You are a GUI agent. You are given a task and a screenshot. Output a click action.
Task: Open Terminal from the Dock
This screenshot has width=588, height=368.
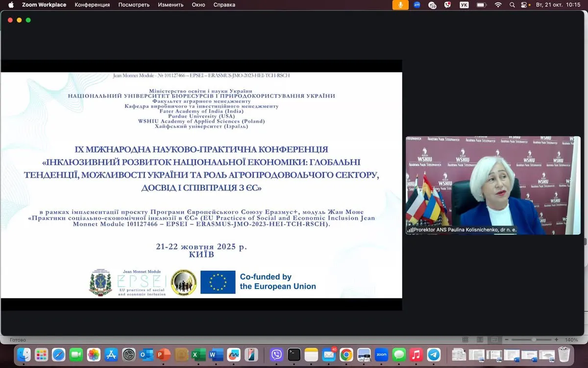click(x=294, y=354)
